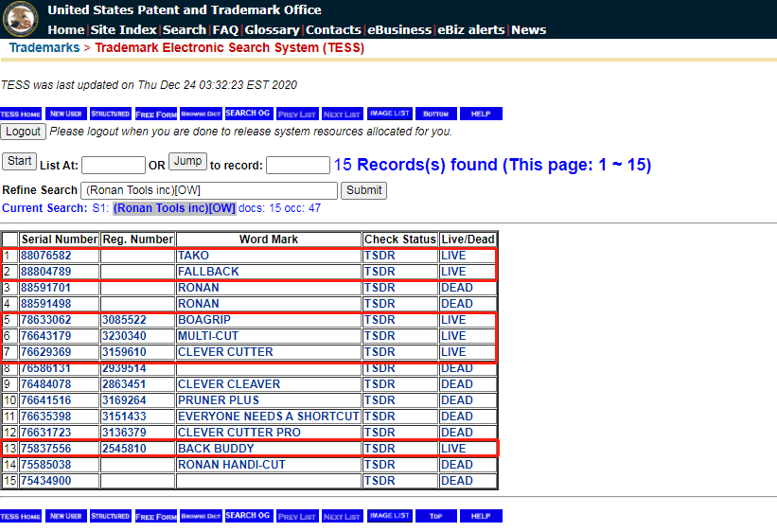Open registration number 3230340
Viewport: 777px width, 532px height.
coord(124,336)
